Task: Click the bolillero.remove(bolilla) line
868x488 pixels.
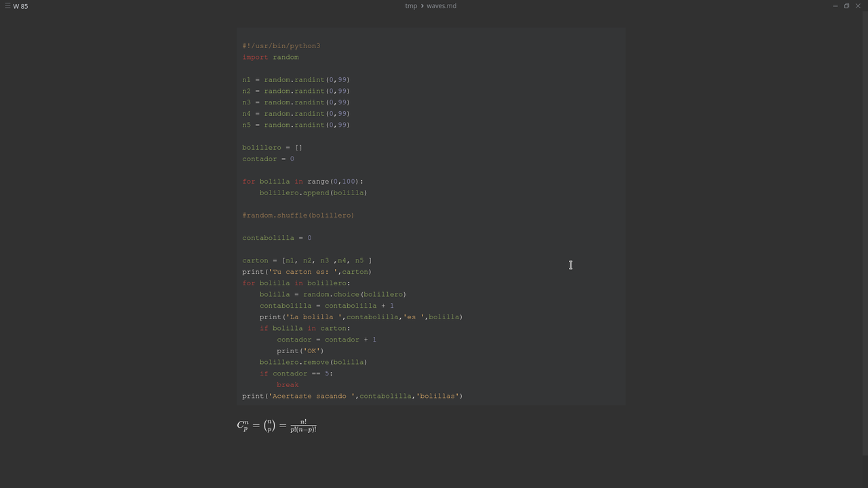Action: (313, 363)
